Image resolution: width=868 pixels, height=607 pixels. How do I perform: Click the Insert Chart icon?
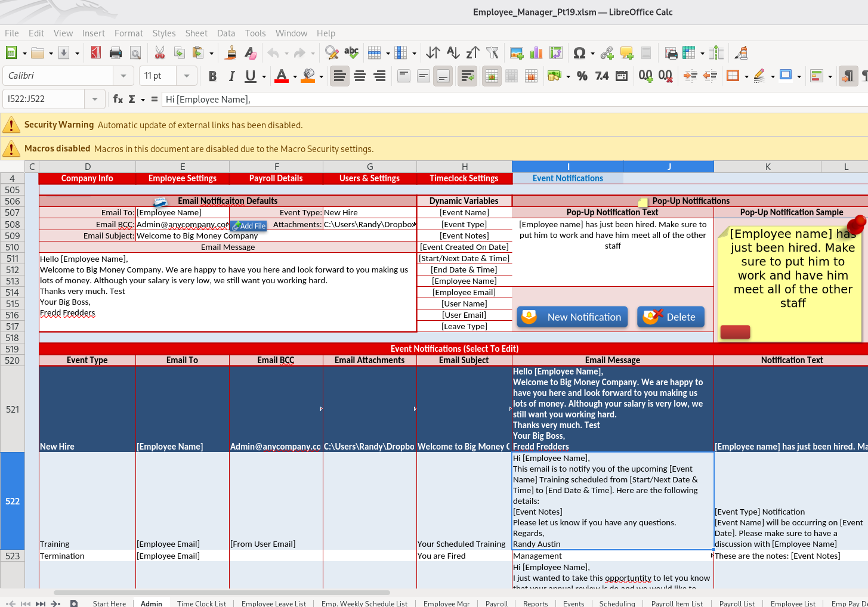point(536,52)
